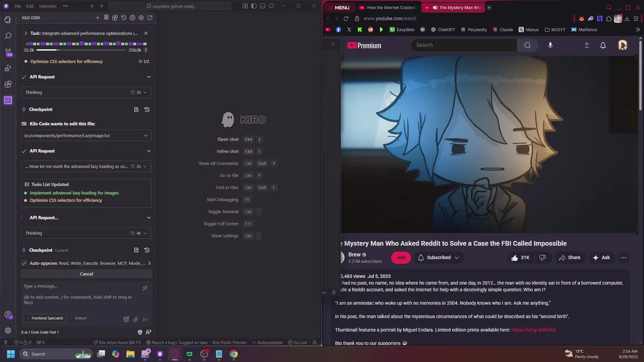The width and height of the screenshot is (644, 362).
Task: Dislike the video with thumbs down
Action: (542, 257)
